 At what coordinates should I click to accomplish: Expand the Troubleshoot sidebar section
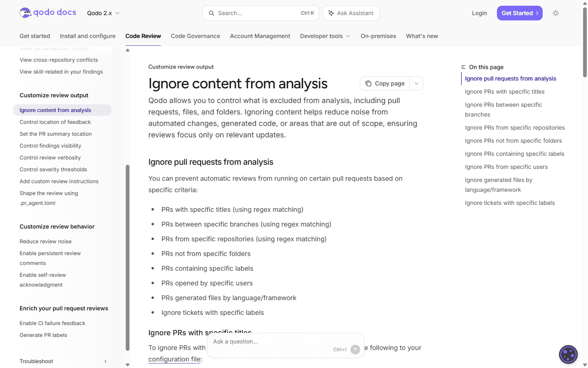point(63,361)
